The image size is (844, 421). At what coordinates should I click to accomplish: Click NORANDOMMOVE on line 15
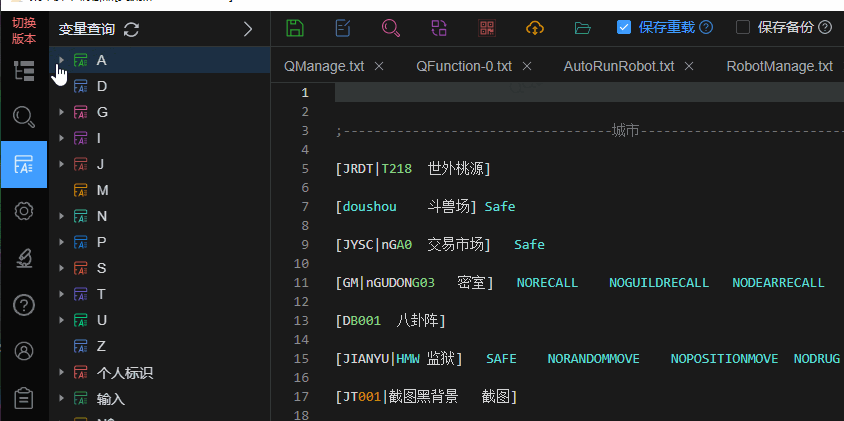coord(594,359)
